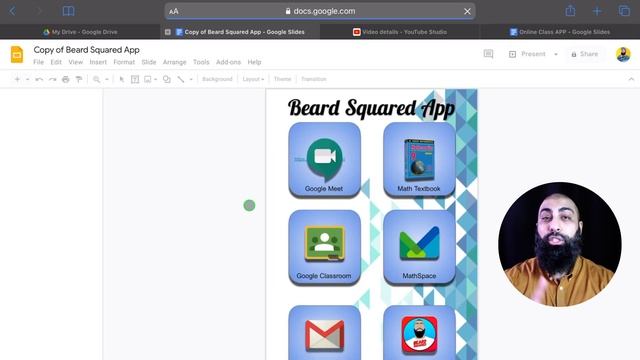Image resolution: width=640 pixels, height=360 pixels.
Task: Expand new slide layout dropdown arrow
Action: click(x=27, y=79)
